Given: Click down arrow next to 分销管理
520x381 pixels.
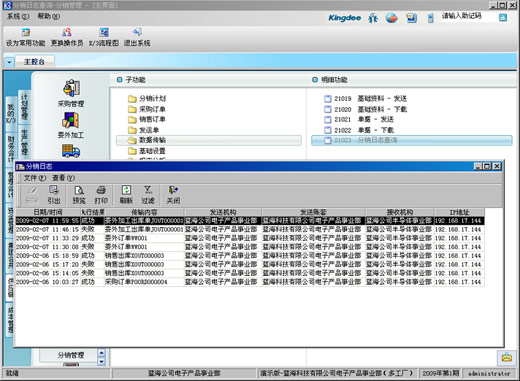Looking at the screenshot, I should pyautogui.click(x=102, y=362).
